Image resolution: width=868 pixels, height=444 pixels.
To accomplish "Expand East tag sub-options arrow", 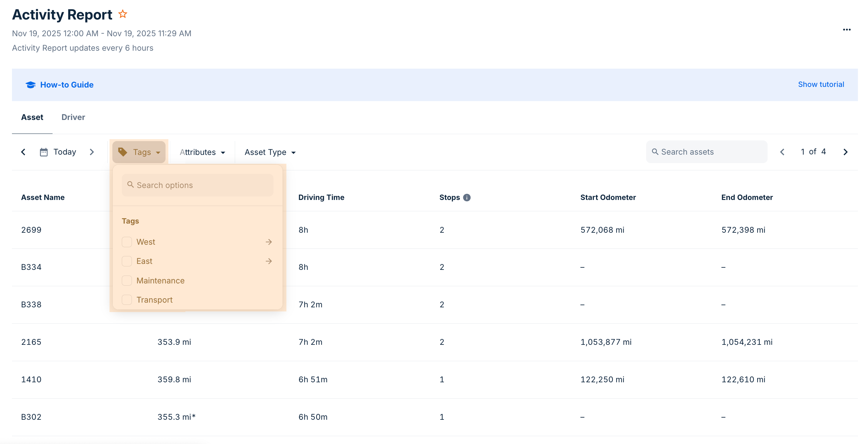I will 268,261.
